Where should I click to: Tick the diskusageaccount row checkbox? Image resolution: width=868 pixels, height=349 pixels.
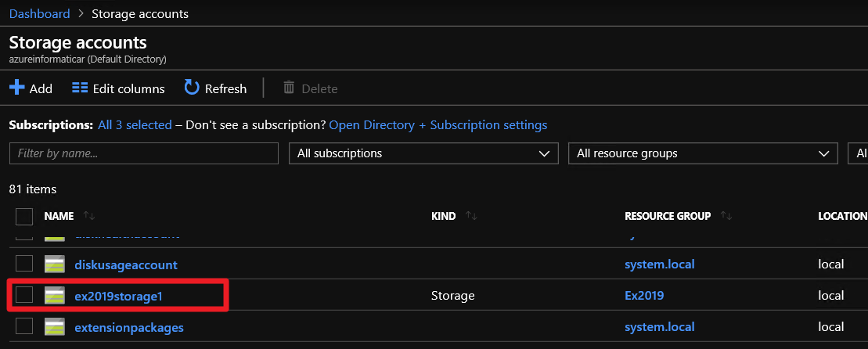point(24,264)
